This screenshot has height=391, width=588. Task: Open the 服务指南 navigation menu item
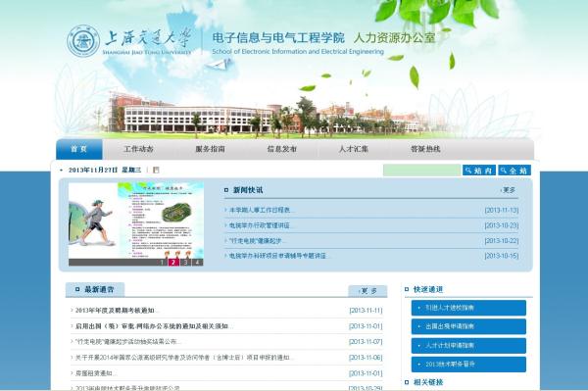(x=210, y=149)
